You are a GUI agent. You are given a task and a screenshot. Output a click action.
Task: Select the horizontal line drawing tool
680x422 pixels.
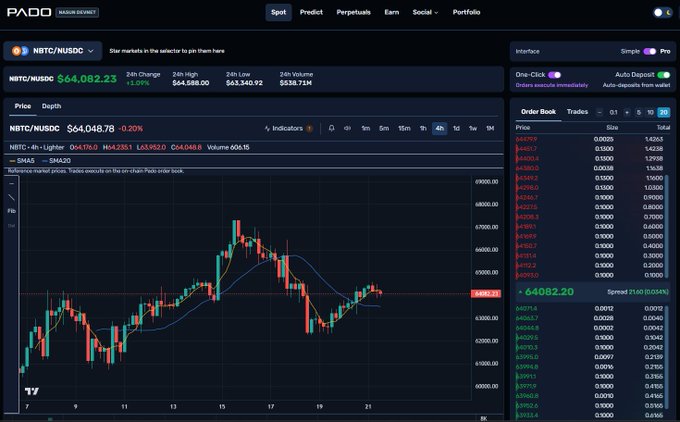point(12,183)
